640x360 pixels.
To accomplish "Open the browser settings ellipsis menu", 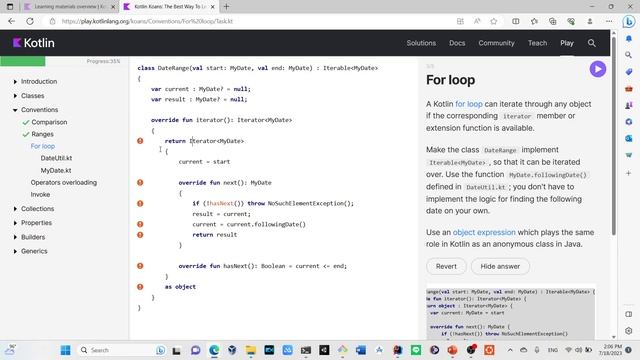I will pos(609,21).
